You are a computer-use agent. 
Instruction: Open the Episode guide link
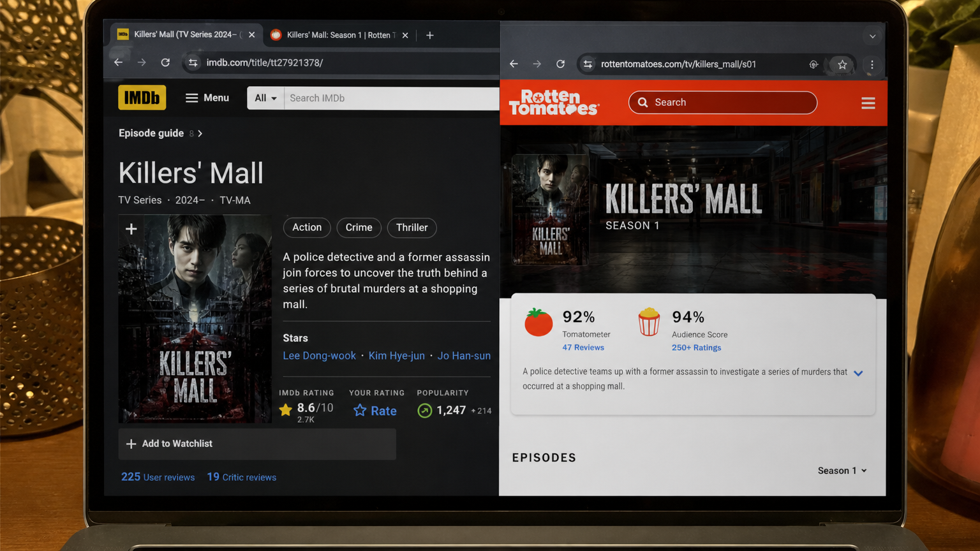coord(151,133)
